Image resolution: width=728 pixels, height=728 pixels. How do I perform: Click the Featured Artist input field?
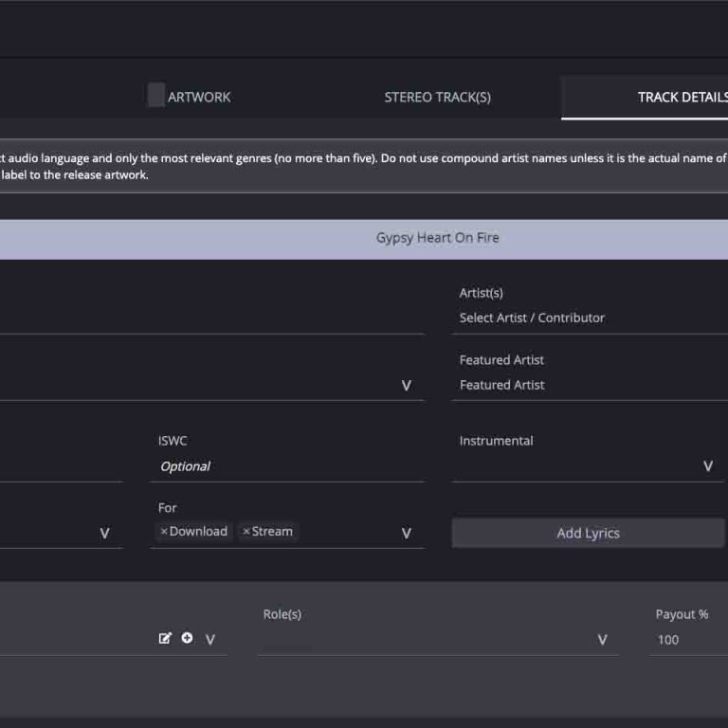(x=590, y=385)
